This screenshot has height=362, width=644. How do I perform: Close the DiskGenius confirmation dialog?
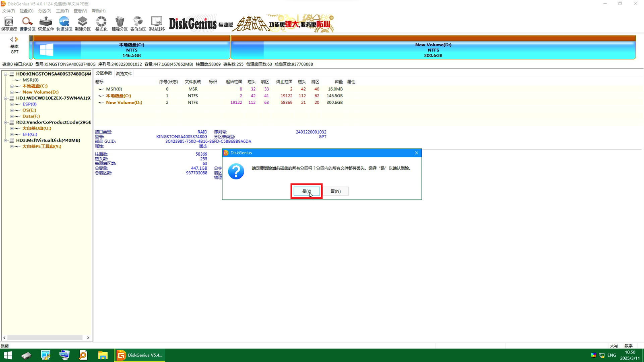pyautogui.click(x=417, y=153)
